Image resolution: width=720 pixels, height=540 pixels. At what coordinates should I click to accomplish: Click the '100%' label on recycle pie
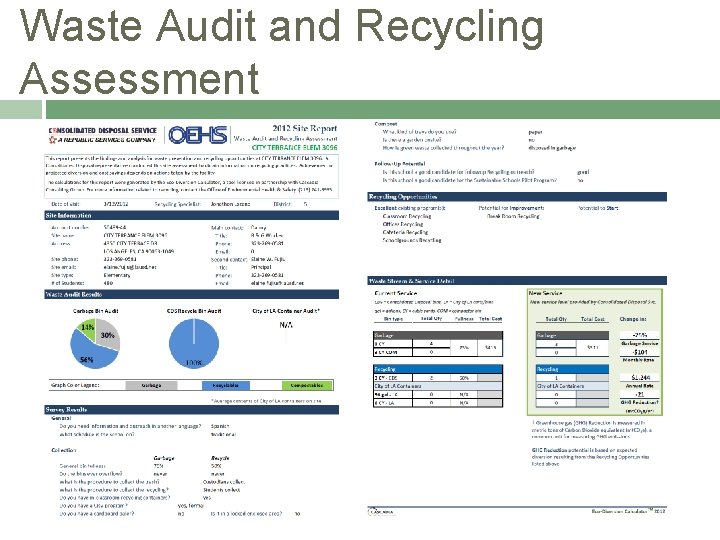[x=193, y=363]
